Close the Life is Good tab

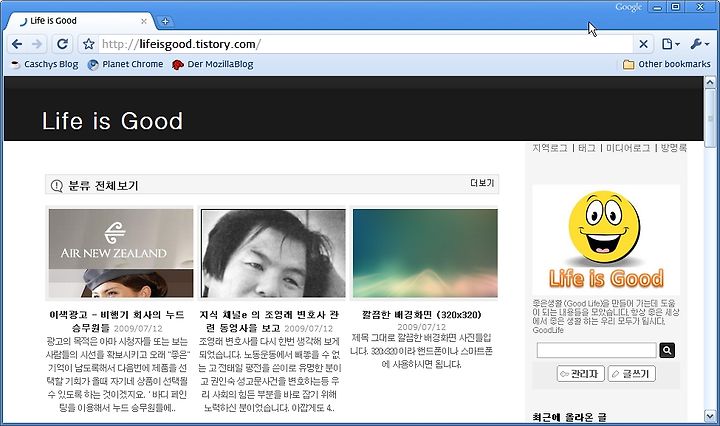click(144, 21)
